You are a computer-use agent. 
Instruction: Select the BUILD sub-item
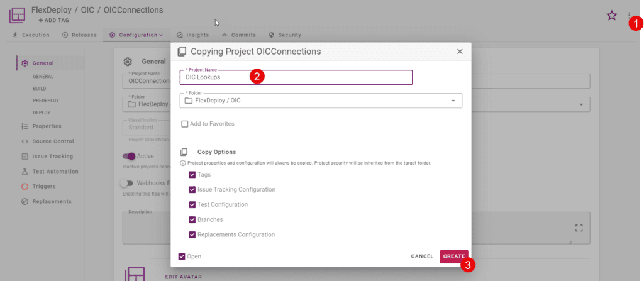coord(40,89)
